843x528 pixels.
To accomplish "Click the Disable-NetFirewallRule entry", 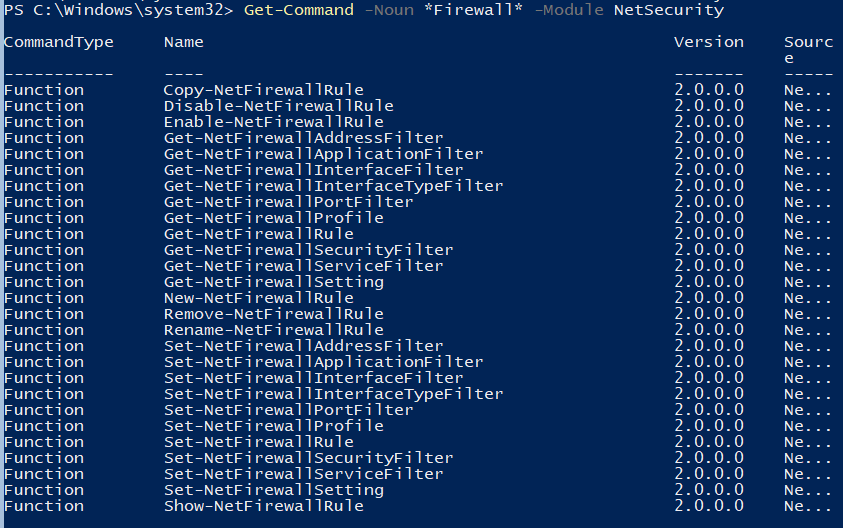I will (x=278, y=106).
